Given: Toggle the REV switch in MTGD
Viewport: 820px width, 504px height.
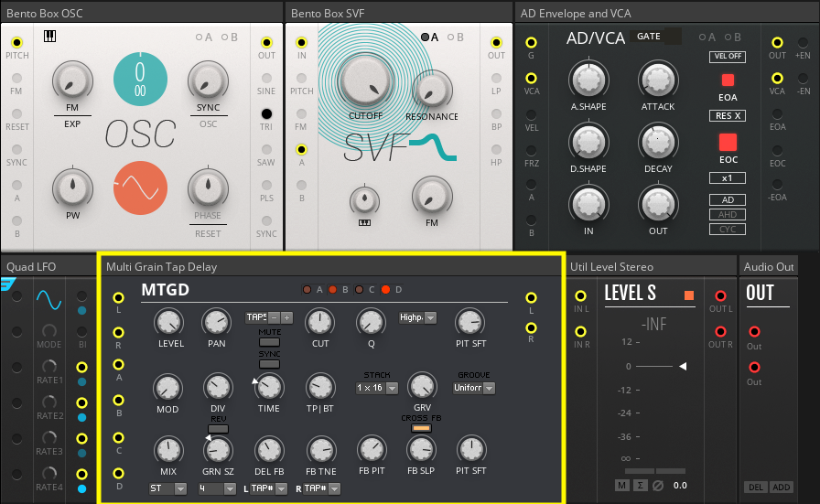Looking at the screenshot, I should [218, 429].
